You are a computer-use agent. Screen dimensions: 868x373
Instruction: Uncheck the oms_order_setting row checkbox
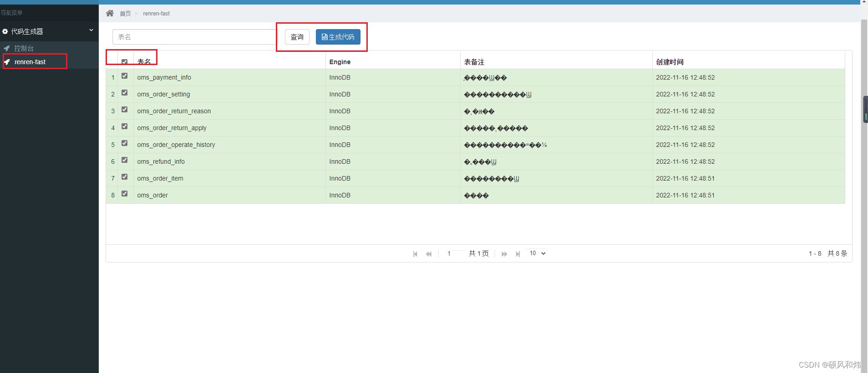point(124,93)
